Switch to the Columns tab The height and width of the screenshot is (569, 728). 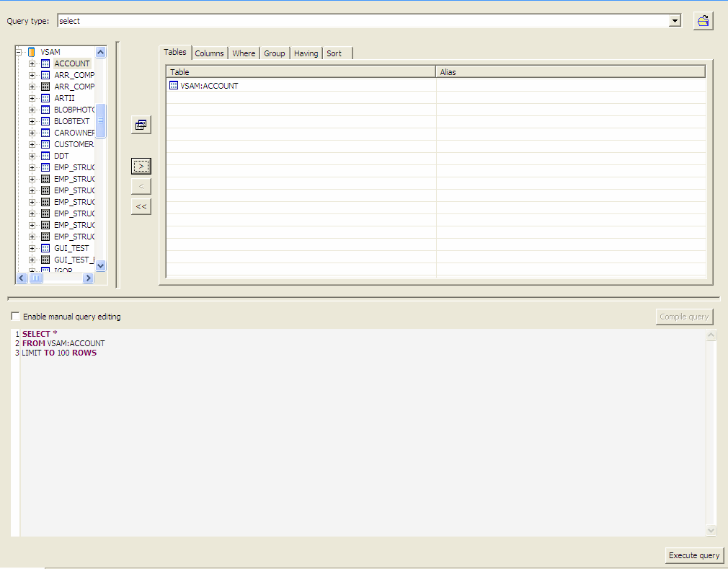[x=209, y=53]
